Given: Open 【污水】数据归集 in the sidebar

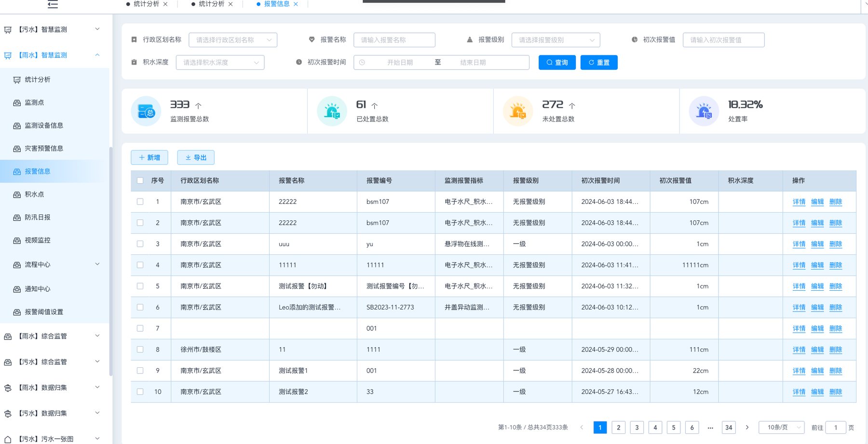Looking at the screenshot, I should pyautogui.click(x=54, y=414).
